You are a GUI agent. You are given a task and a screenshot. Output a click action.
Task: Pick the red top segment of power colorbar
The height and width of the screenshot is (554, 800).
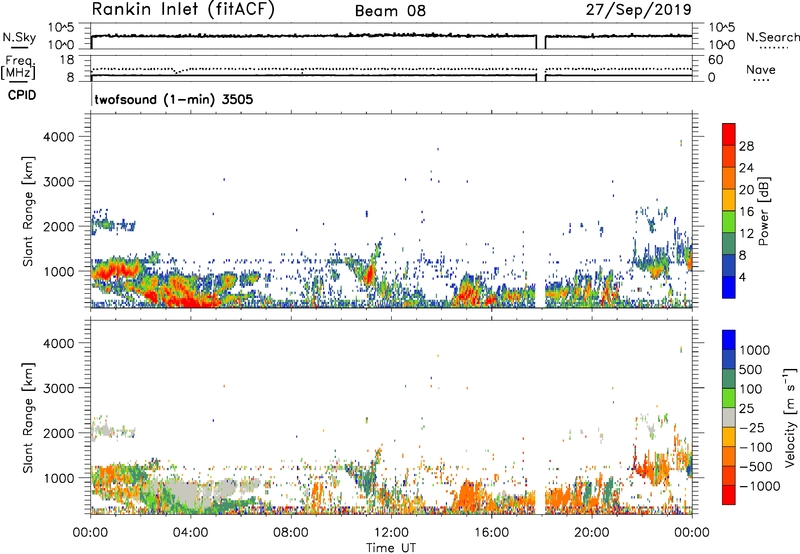click(x=729, y=134)
